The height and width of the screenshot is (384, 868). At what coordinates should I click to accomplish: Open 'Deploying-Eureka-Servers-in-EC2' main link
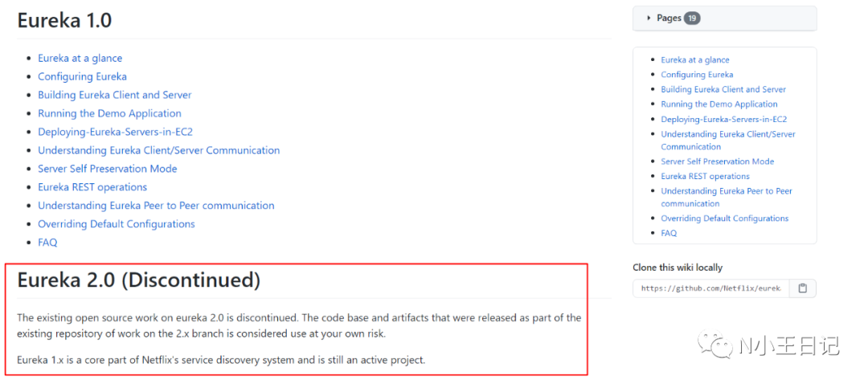(x=115, y=132)
